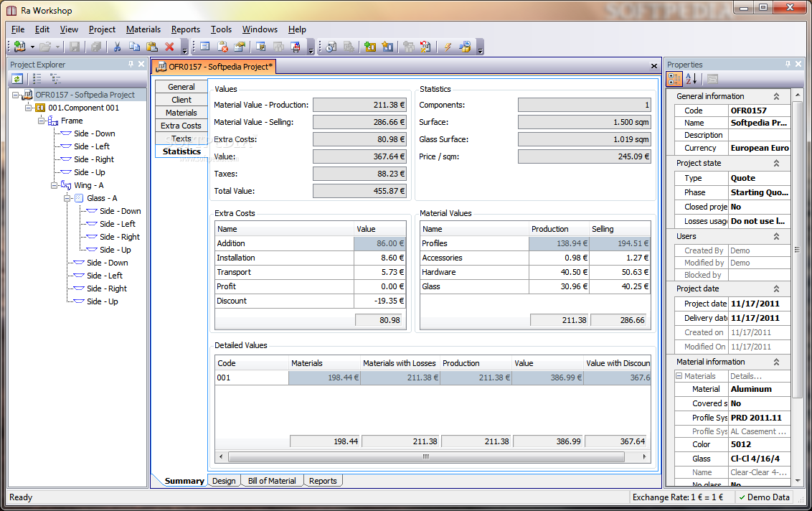
Task: Collapse the Project state property group
Action: point(776,163)
